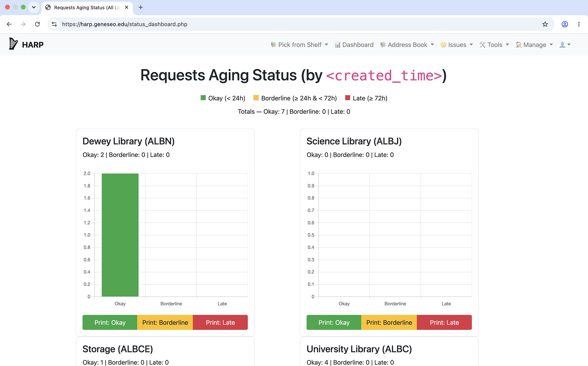588x366 pixels.
Task: Open the tab search chevron dropdown
Action: (34, 7)
